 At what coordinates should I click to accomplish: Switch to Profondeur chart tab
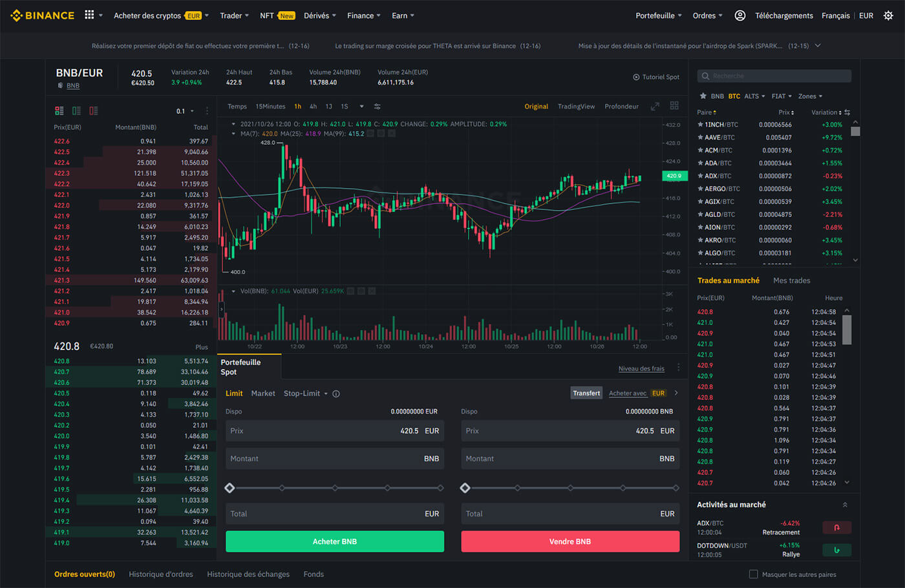621,107
